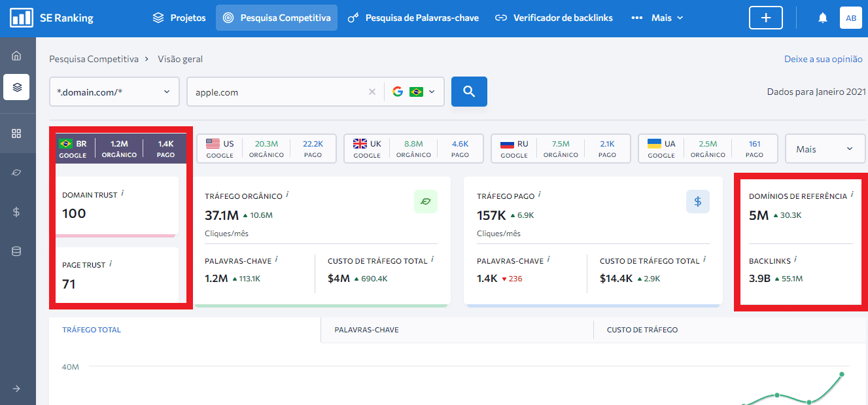Click Tráfego Orgânico info icon
The image size is (868, 405).
click(x=287, y=194)
